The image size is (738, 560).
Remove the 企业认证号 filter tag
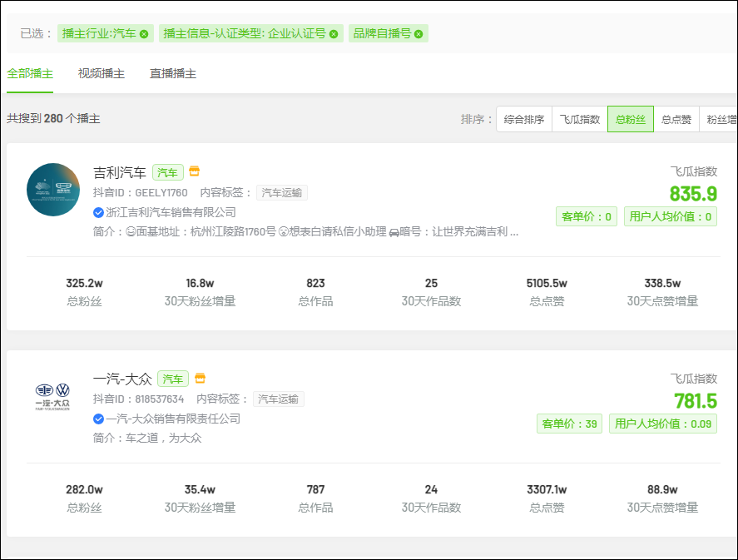tap(334, 34)
